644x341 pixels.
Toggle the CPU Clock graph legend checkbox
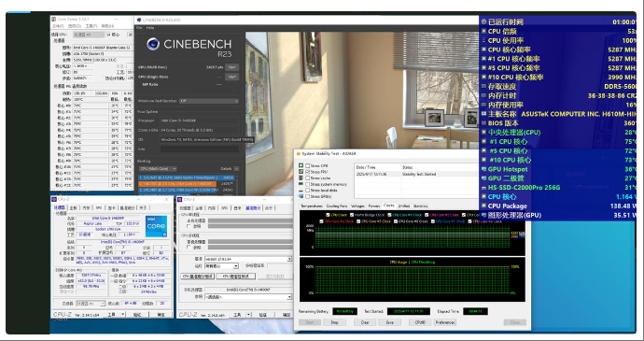point(328,215)
